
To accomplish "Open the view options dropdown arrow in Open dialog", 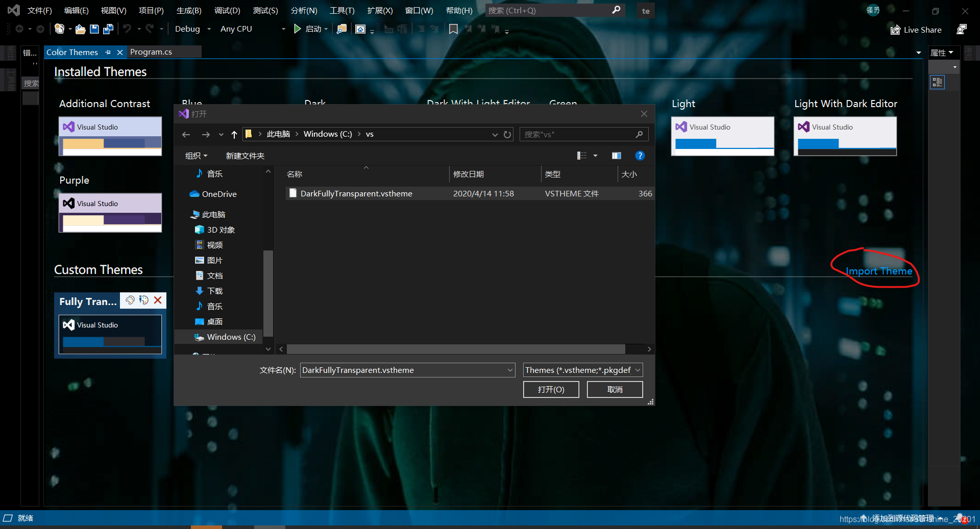I will click(595, 156).
